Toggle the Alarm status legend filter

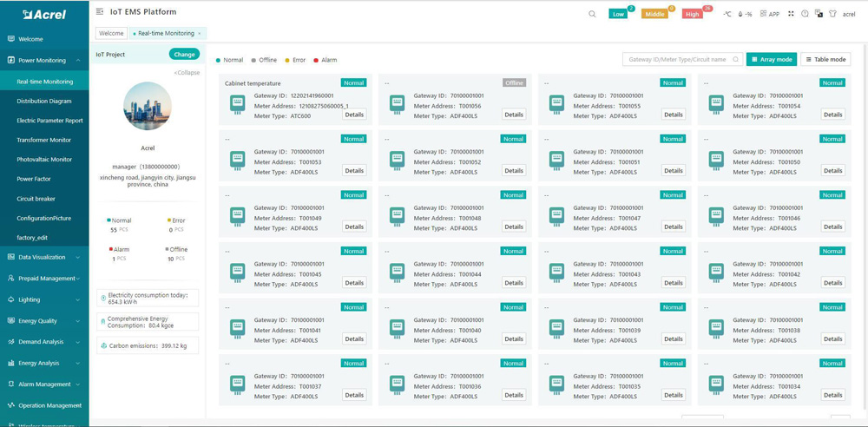pyautogui.click(x=325, y=61)
